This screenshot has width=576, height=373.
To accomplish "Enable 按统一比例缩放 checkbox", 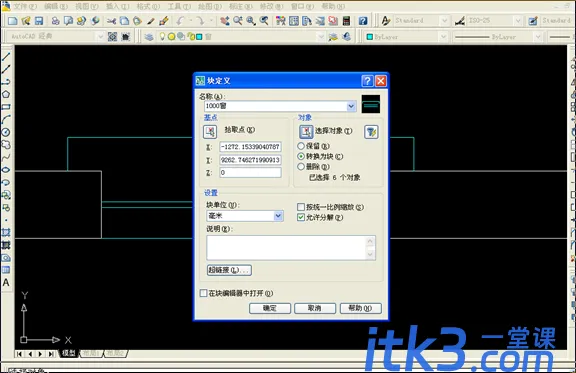I will click(x=301, y=207).
